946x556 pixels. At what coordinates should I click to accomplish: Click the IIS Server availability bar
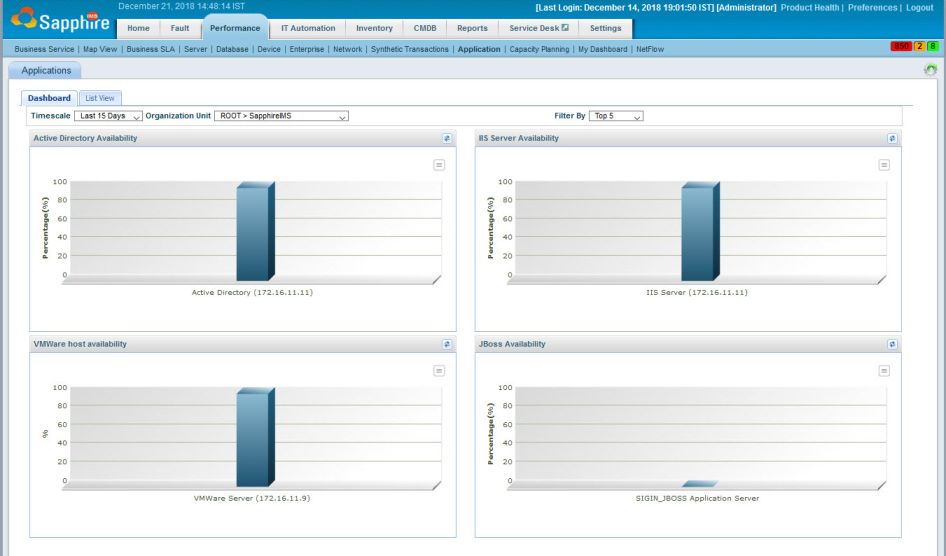700,232
